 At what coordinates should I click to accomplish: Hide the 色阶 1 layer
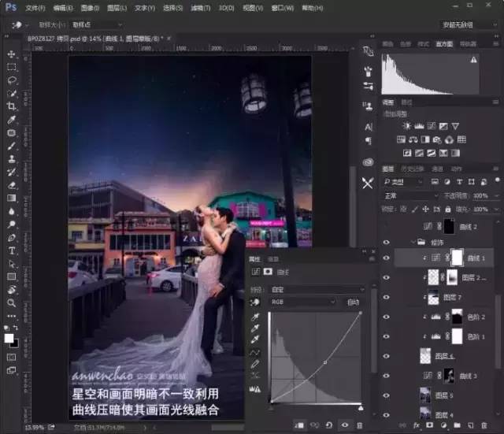click(387, 336)
